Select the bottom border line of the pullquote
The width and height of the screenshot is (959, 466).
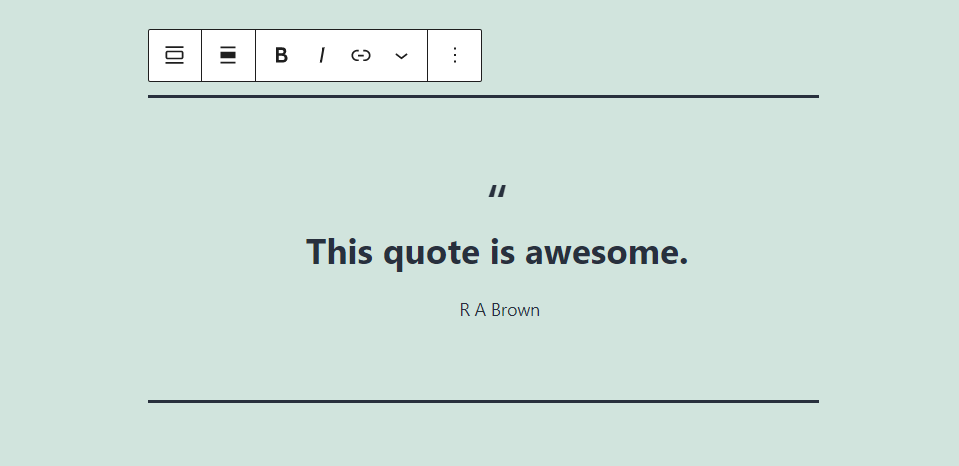tap(483, 402)
